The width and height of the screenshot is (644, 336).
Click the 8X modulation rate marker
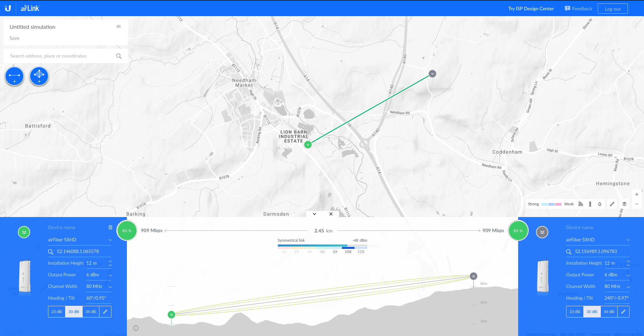335,252
